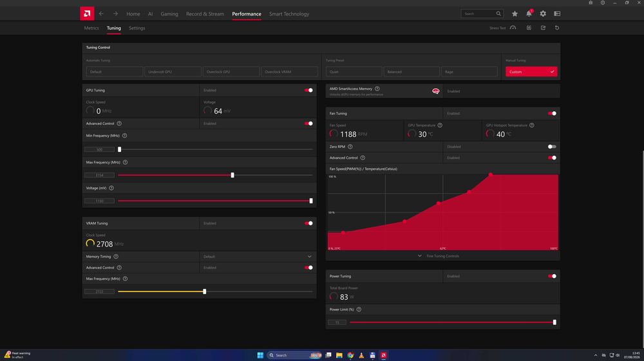Click help icon beside Zero RPM
Image resolution: width=644 pixels, height=361 pixels.
350,147
